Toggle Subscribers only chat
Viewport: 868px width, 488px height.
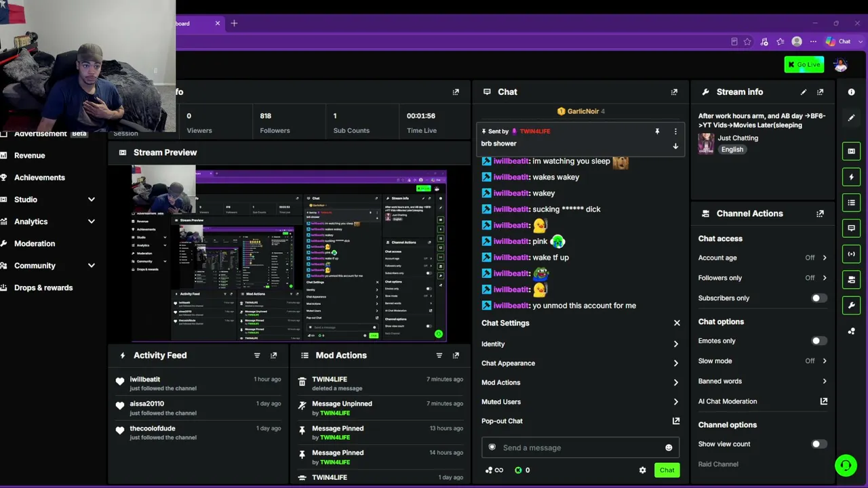[x=818, y=298]
